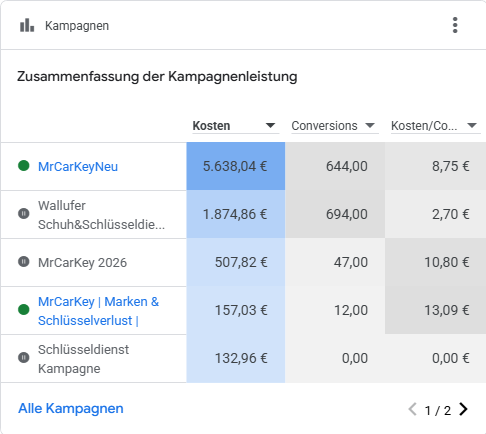This screenshot has width=486, height=434.
Task: Select Wallufer Schuh&Schlüsseldie... campaign name
Action: [101, 215]
